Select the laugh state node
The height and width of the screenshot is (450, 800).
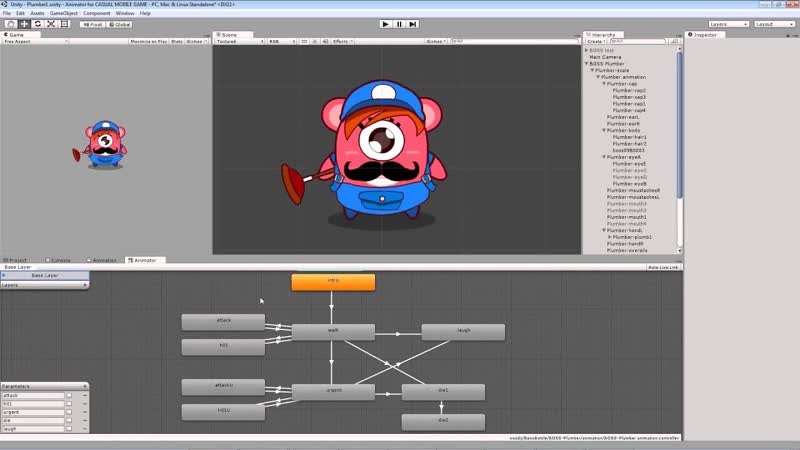tap(463, 332)
